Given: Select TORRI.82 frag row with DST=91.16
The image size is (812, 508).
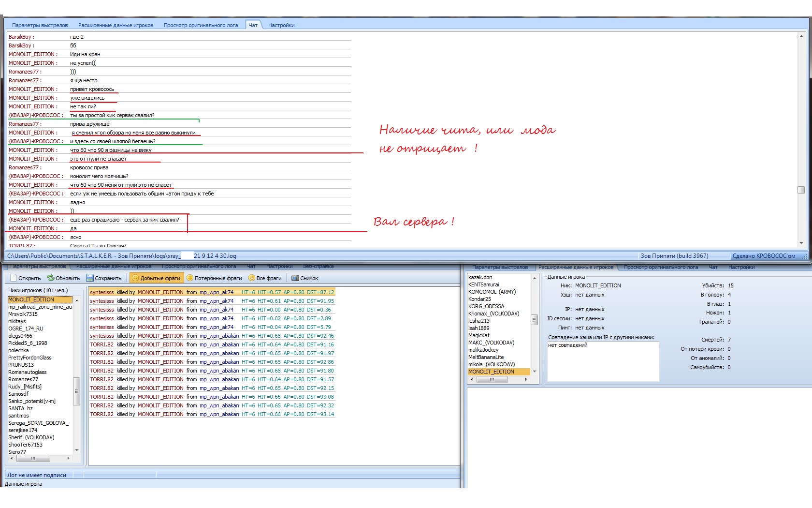Looking at the screenshot, I should coord(212,344).
